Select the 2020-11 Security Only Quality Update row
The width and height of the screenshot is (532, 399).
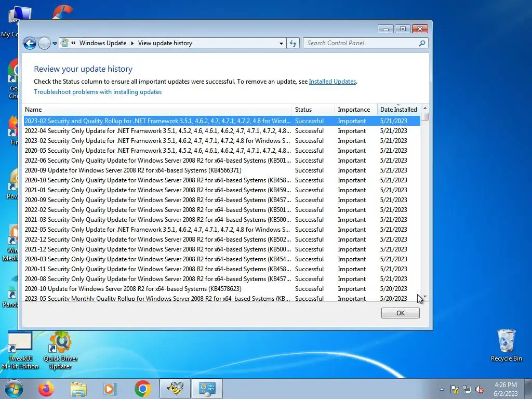coord(222,269)
